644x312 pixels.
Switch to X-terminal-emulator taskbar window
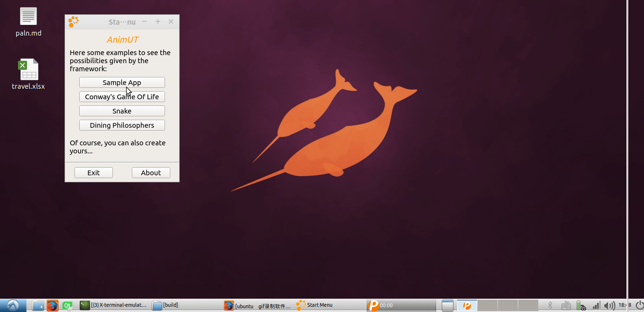click(114, 305)
